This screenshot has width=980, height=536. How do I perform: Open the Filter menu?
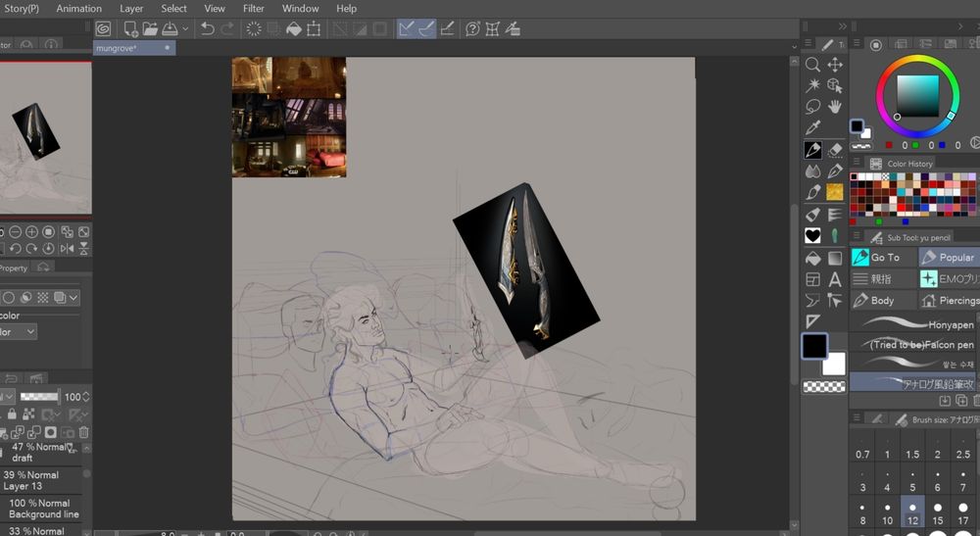[x=253, y=9]
